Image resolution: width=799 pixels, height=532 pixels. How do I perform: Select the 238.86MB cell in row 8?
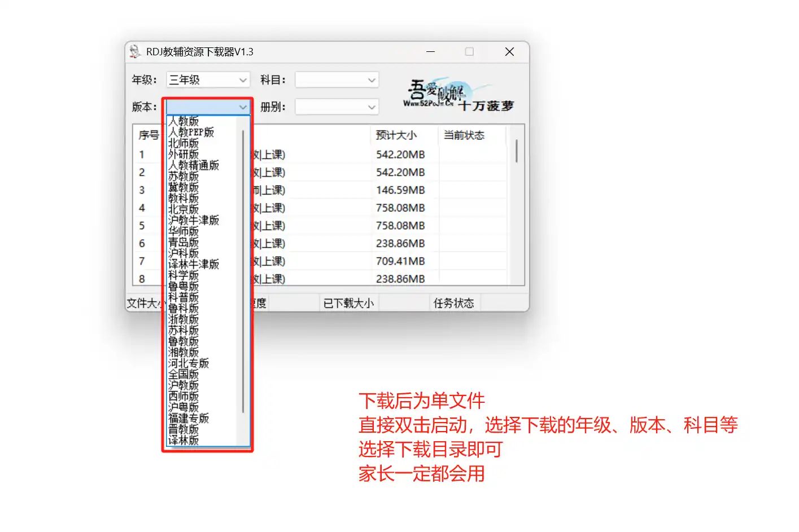tap(400, 279)
